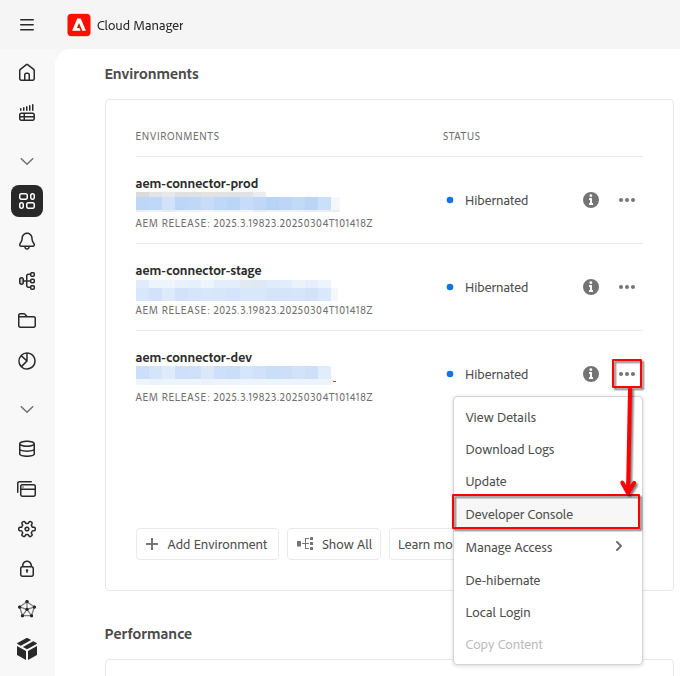Choose View Details from the menu
Image resolution: width=680 pixels, height=676 pixels.
[547, 418]
